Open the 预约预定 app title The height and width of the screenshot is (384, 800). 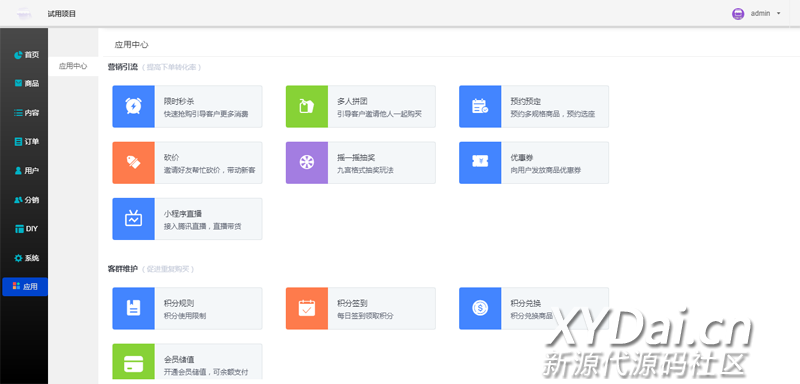[526, 101]
